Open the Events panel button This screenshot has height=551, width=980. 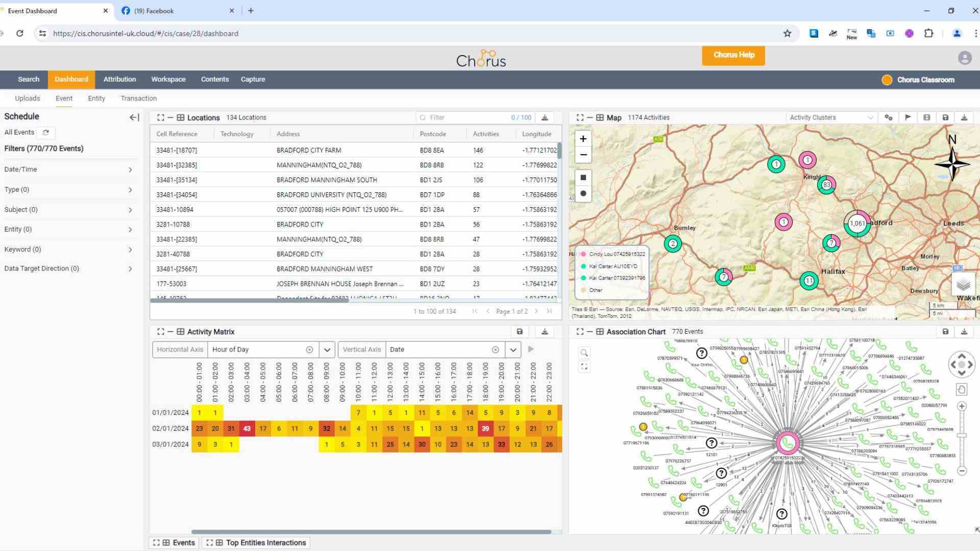pyautogui.click(x=175, y=543)
